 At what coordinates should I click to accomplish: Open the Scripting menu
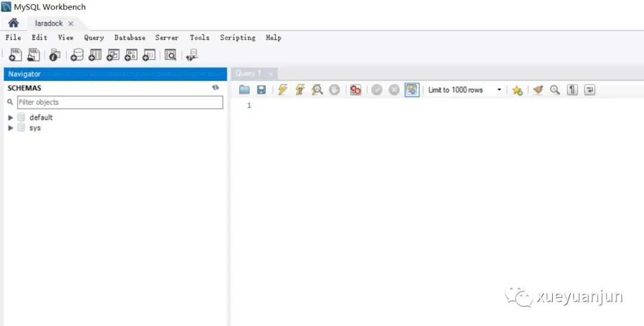point(238,38)
